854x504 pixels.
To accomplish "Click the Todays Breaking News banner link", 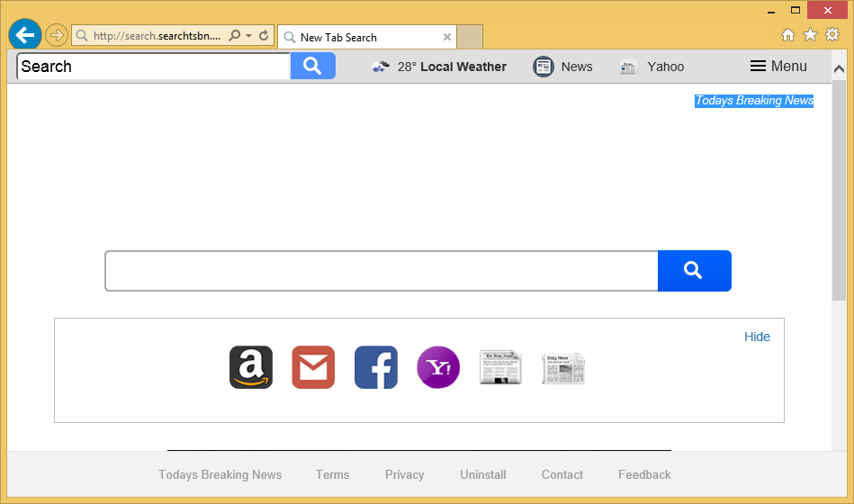I will point(754,101).
